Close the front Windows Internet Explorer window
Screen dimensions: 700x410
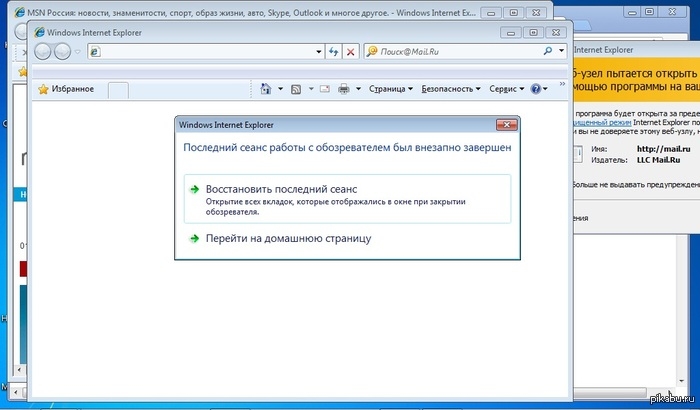click(556, 33)
